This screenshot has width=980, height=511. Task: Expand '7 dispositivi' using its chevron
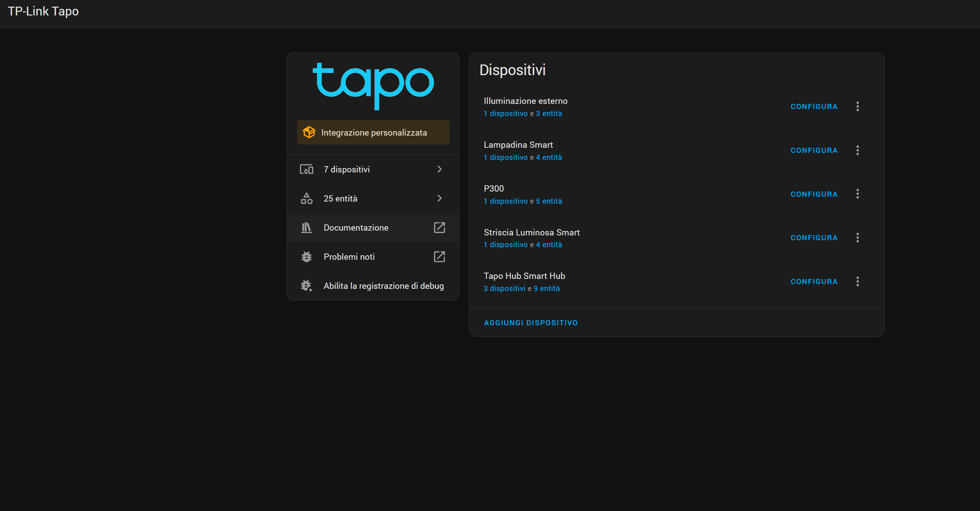[x=440, y=169]
